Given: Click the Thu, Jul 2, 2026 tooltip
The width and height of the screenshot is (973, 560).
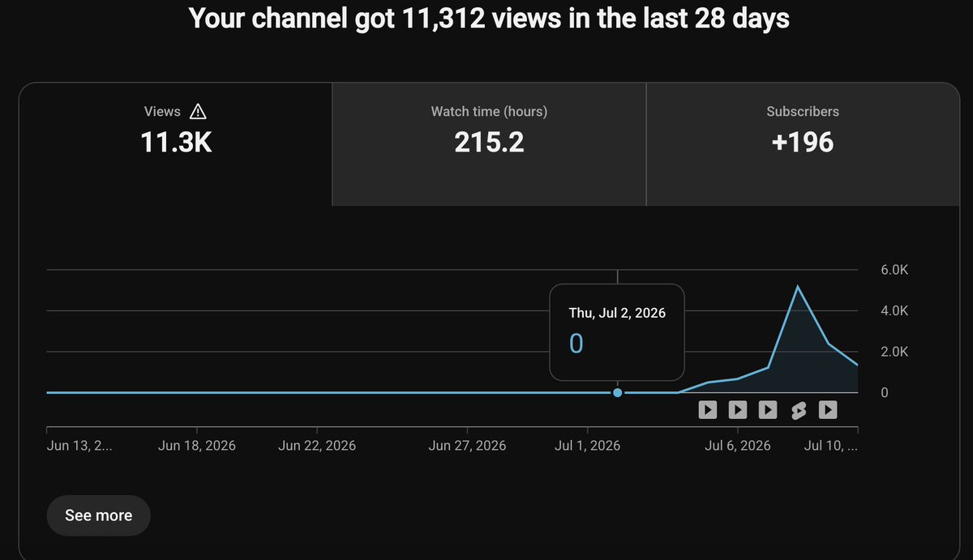Looking at the screenshot, I should tap(617, 332).
